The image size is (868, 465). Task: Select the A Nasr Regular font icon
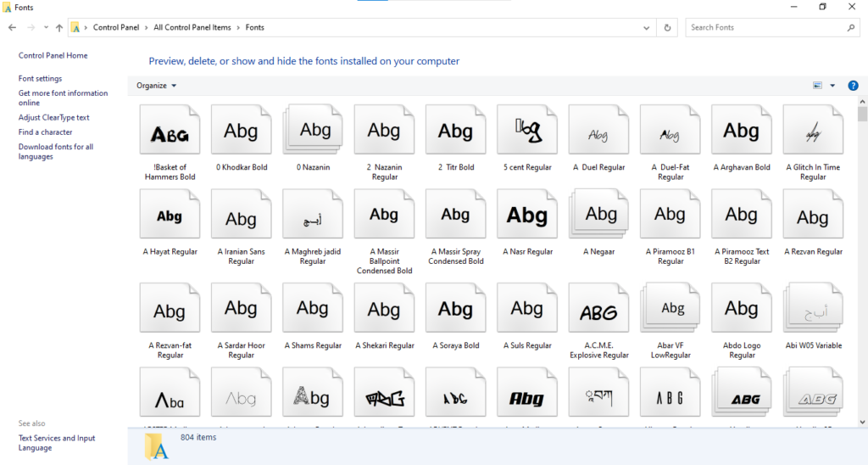pyautogui.click(x=527, y=215)
